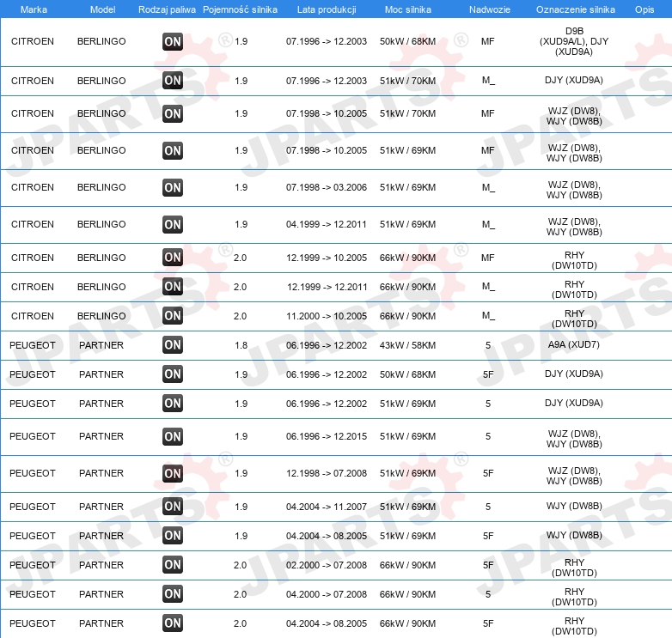
Task: Select engine code D9B (XUD9A/L), DJY (XUD9A)
Action: [574, 41]
